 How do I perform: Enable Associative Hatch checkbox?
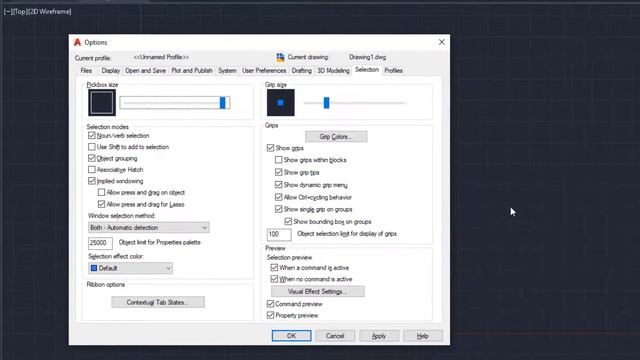point(92,169)
